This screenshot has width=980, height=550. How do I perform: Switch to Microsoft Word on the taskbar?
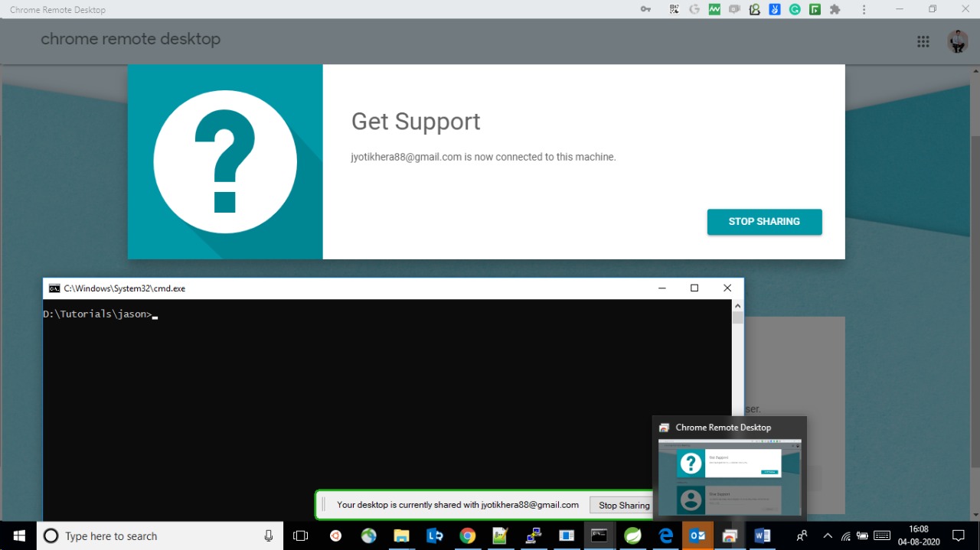click(x=763, y=535)
